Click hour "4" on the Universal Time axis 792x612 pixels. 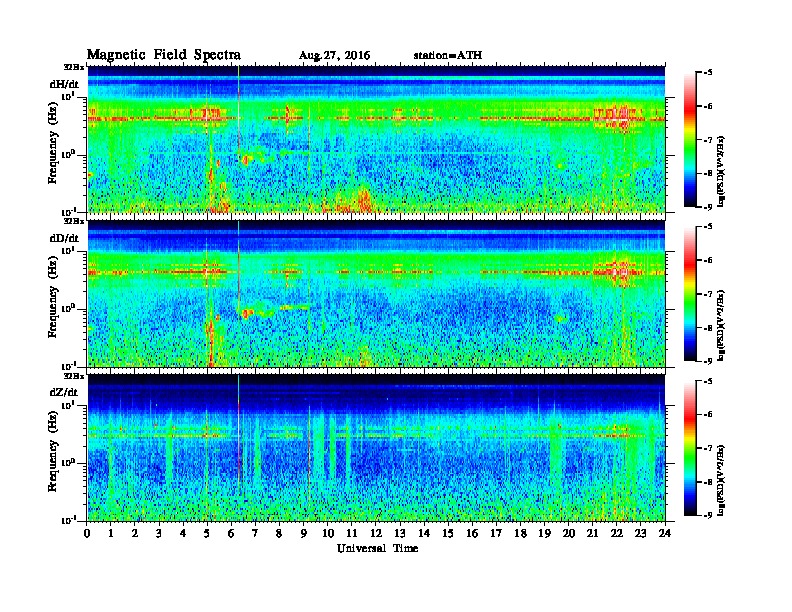[x=183, y=533]
